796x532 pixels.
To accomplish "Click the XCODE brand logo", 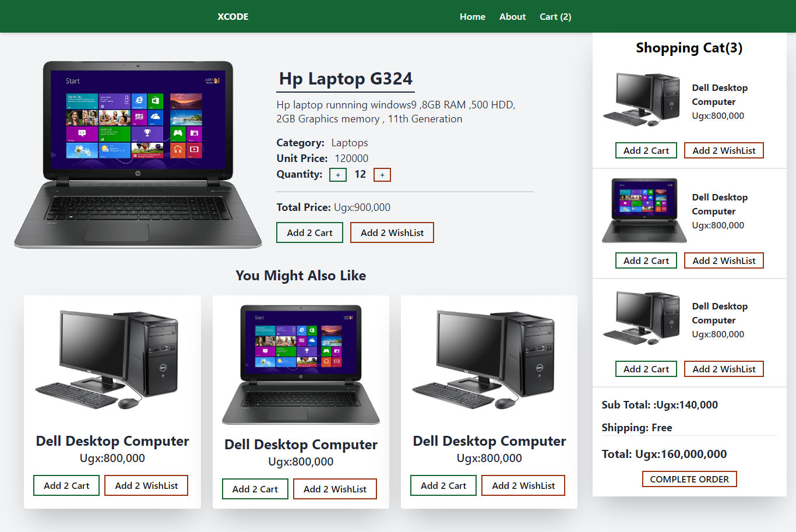I will (233, 17).
